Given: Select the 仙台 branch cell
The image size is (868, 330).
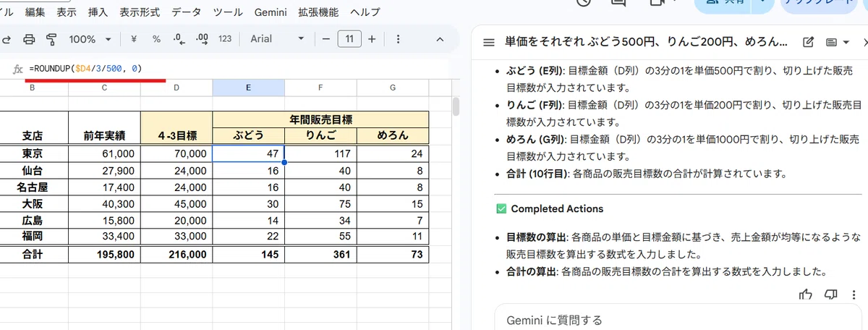Looking at the screenshot, I should 33,171.
